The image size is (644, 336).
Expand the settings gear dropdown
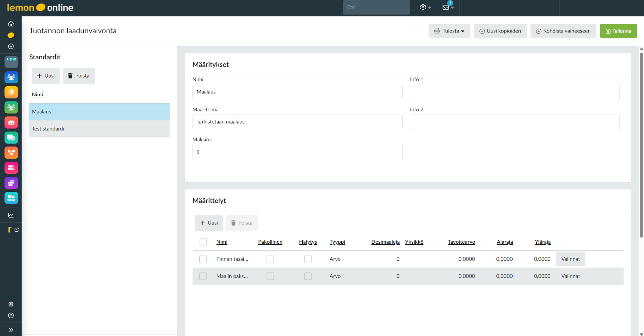tap(425, 7)
